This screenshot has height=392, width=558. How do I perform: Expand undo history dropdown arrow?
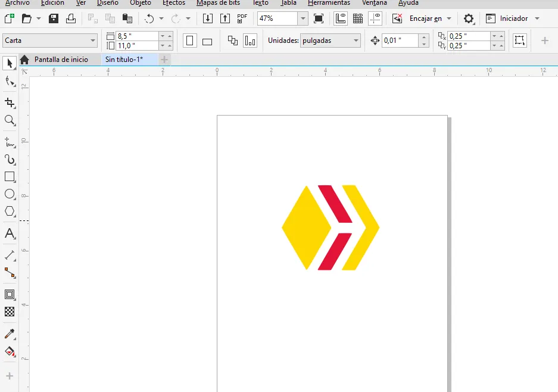pos(161,18)
